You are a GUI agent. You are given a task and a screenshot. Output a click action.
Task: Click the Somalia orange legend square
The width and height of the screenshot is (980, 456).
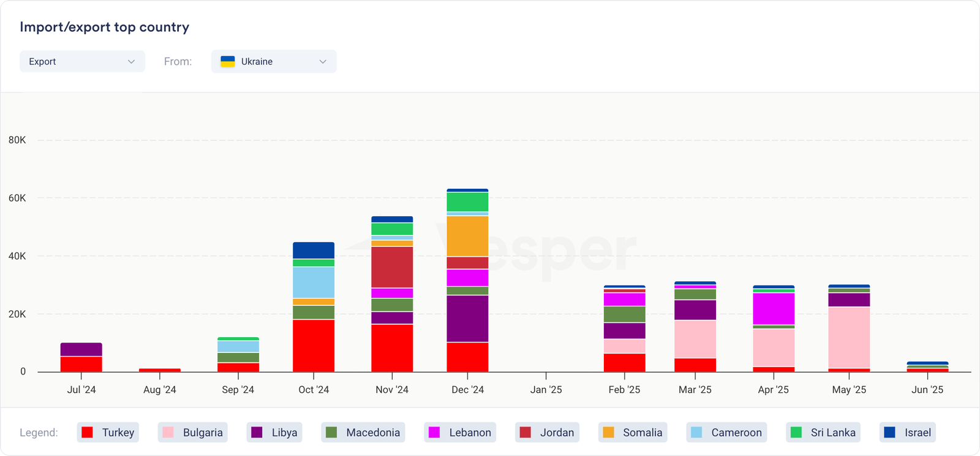coord(608,432)
